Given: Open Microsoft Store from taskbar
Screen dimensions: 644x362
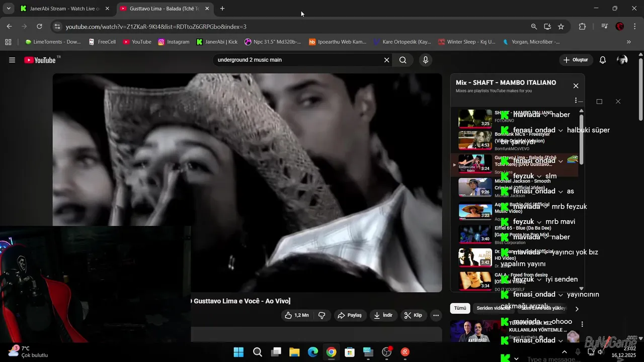Looking at the screenshot, I should click(x=350, y=352).
